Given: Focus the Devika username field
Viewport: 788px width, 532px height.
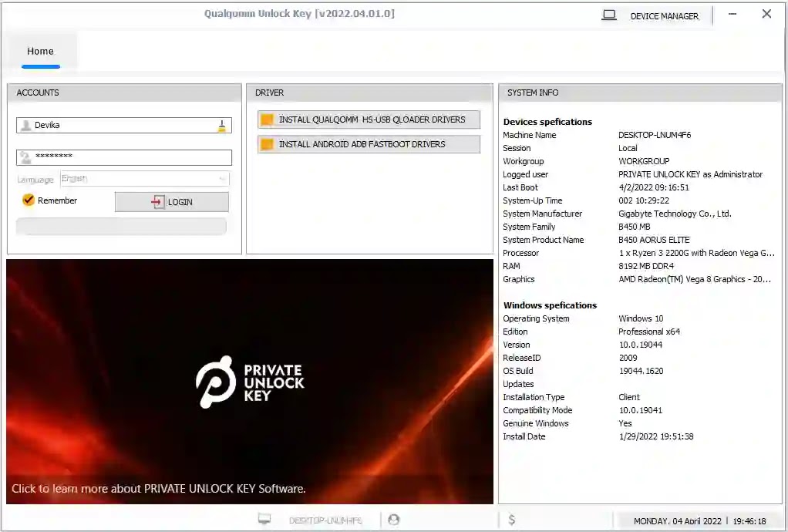Looking at the screenshot, I should [x=123, y=125].
